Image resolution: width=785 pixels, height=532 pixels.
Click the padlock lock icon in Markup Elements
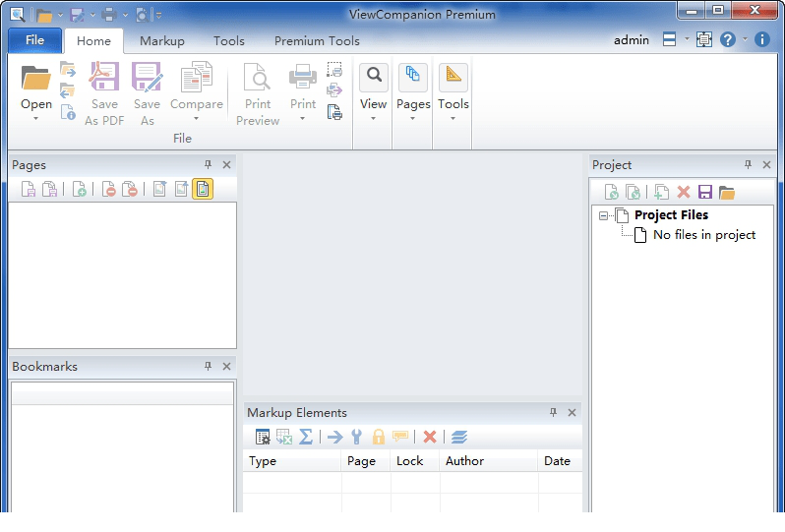[379, 437]
